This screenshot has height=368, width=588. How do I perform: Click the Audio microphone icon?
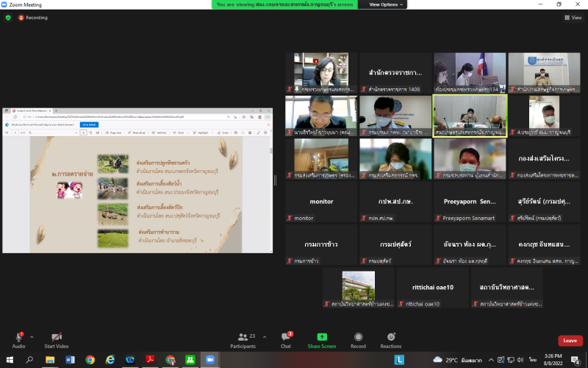(x=18, y=337)
